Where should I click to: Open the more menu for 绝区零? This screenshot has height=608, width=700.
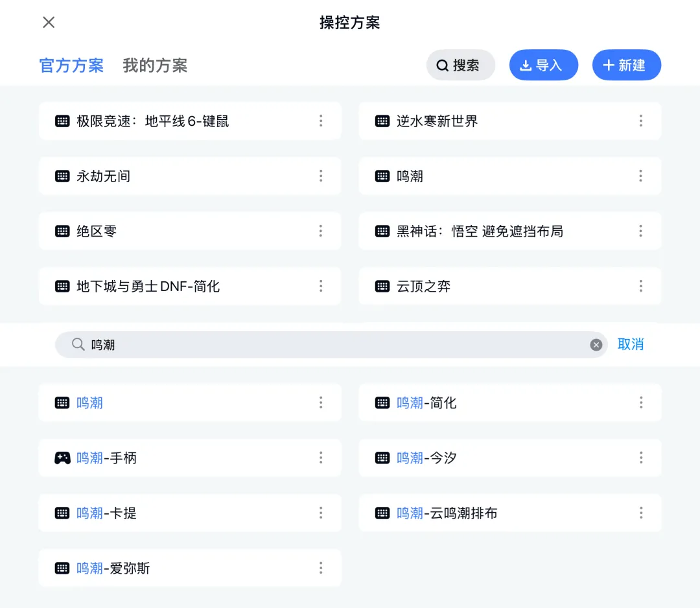click(321, 231)
